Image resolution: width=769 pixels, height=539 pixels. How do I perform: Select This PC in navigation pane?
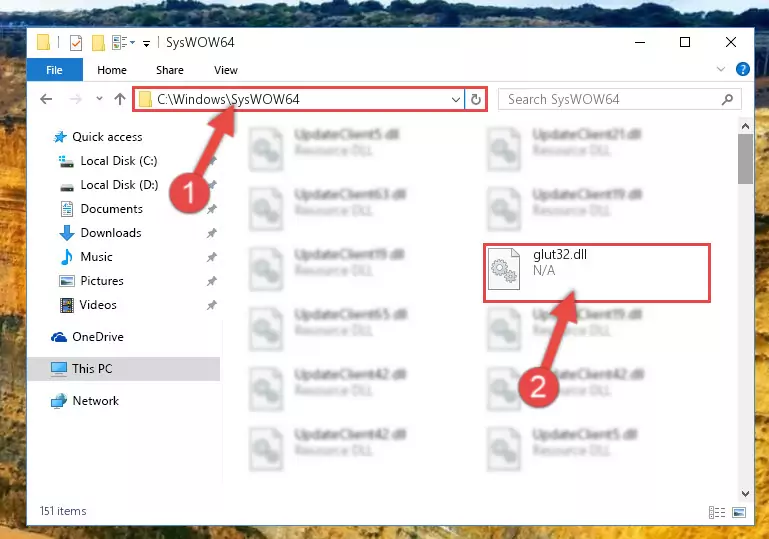124,369
